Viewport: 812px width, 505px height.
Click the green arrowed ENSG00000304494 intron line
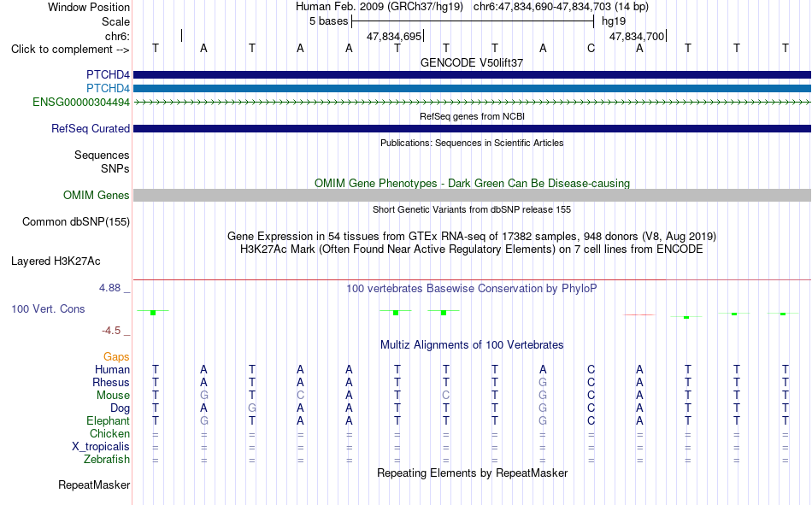pyautogui.click(x=473, y=103)
